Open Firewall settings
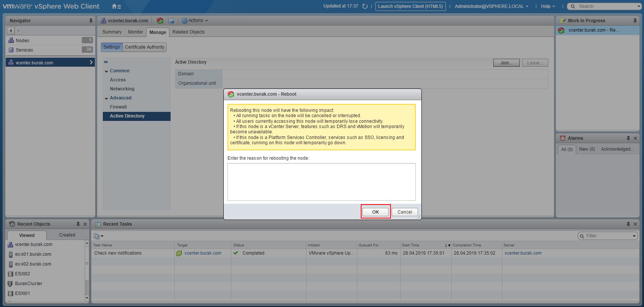The image size is (644, 307). click(x=118, y=107)
